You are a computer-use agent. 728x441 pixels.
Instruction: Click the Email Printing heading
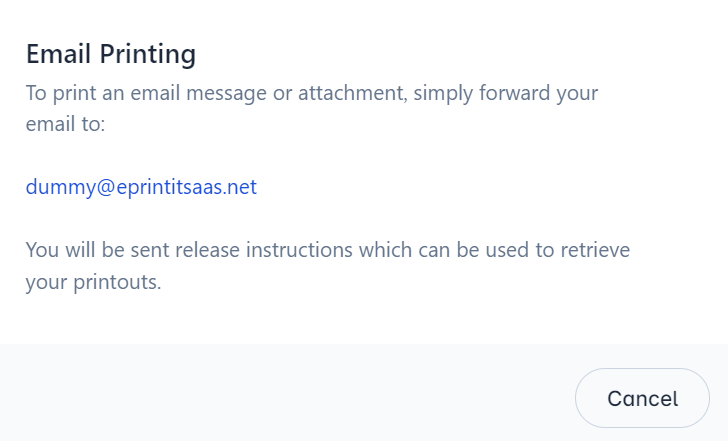click(111, 54)
